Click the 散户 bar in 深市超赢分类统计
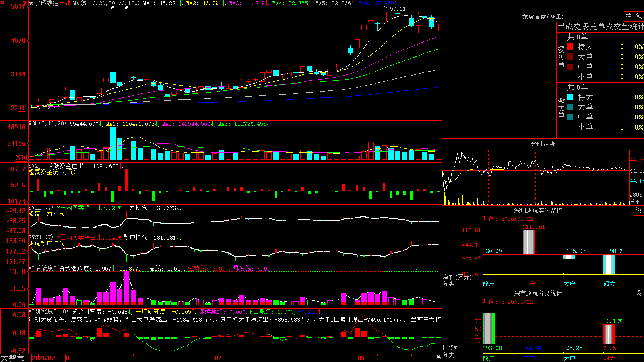 coord(489,329)
